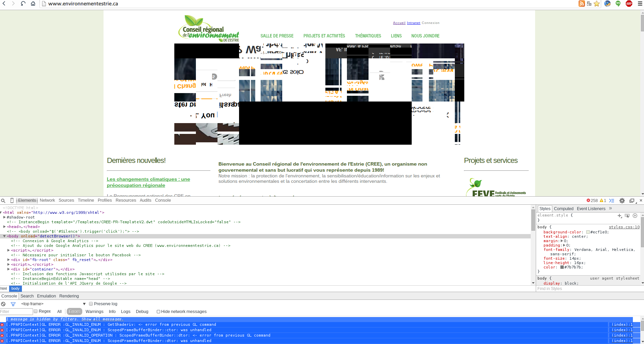The height and width of the screenshot is (344, 644).
Task: Toggle device mode phone icon
Action: point(12,200)
